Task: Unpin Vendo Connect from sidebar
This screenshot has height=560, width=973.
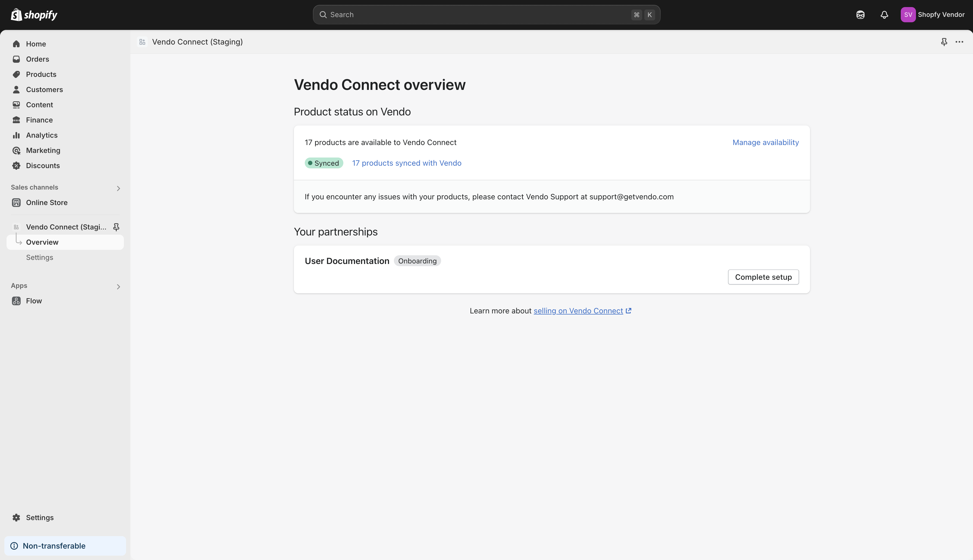Action: (x=116, y=227)
